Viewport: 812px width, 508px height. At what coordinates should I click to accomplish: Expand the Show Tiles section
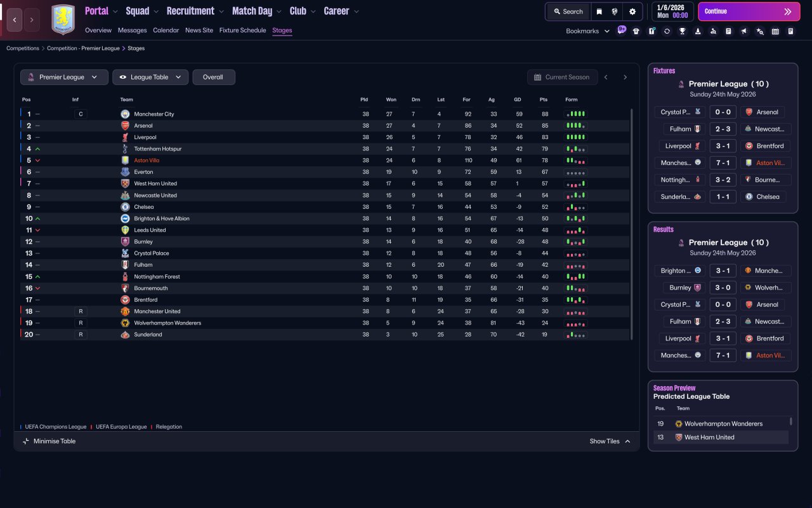point(610,441)
